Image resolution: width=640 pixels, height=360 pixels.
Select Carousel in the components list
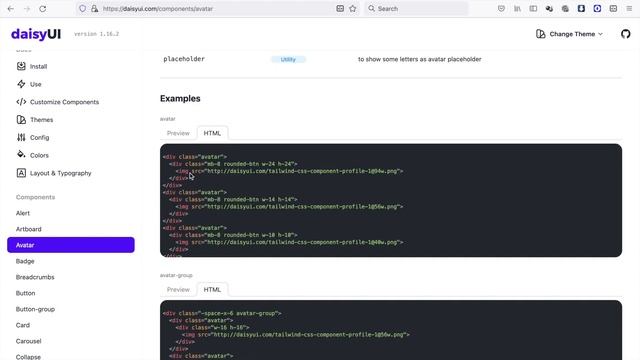coord(29,341)
